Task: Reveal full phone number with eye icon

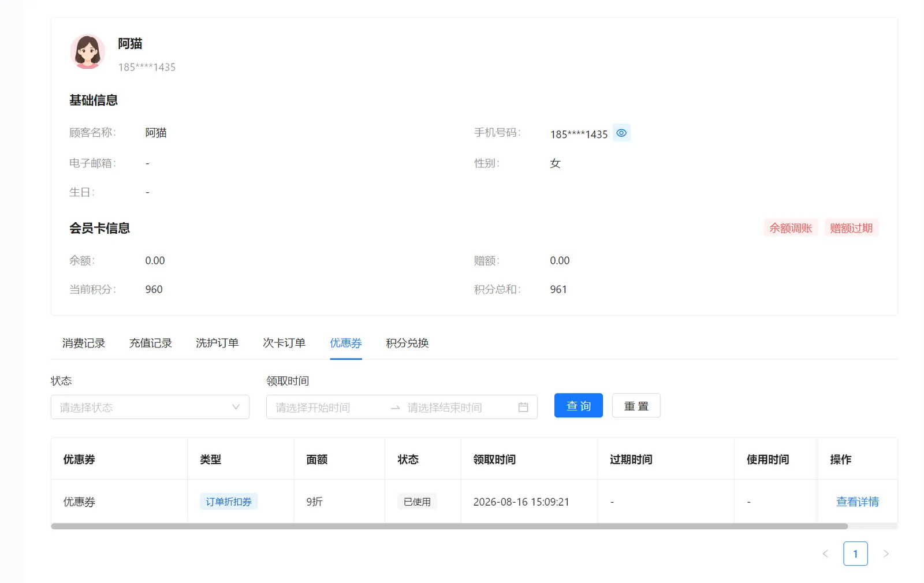Action: 621,133
